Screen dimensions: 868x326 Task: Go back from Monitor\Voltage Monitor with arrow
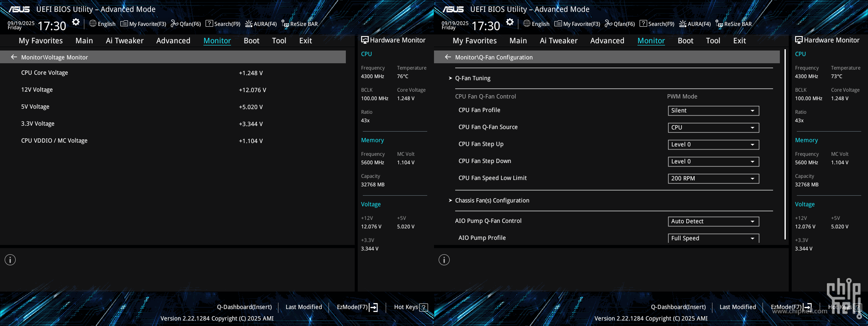pos(14,57)
